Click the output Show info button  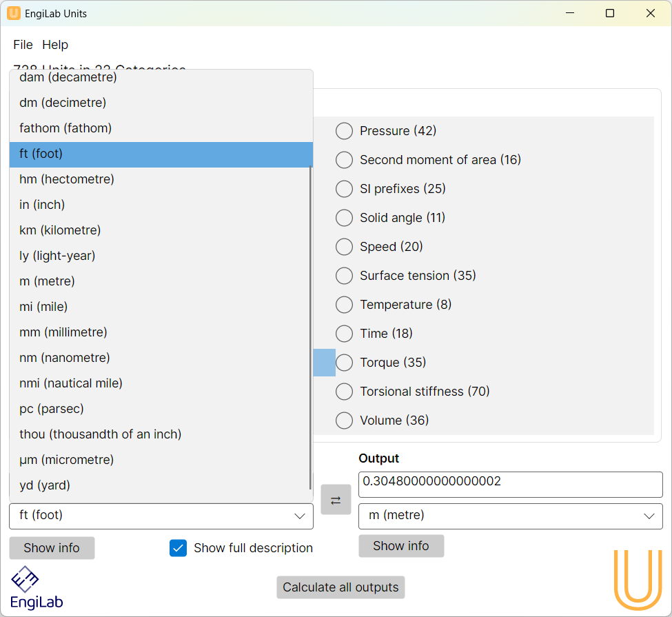point(401,546)
